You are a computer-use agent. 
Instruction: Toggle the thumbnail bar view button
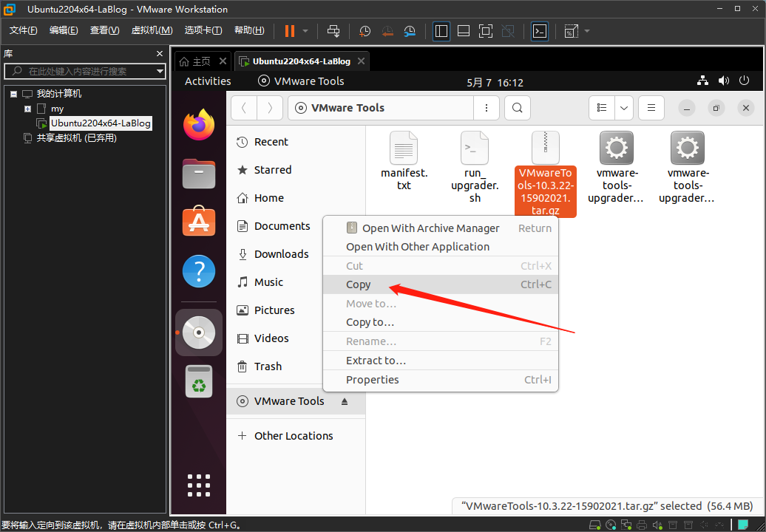point(464,31)
